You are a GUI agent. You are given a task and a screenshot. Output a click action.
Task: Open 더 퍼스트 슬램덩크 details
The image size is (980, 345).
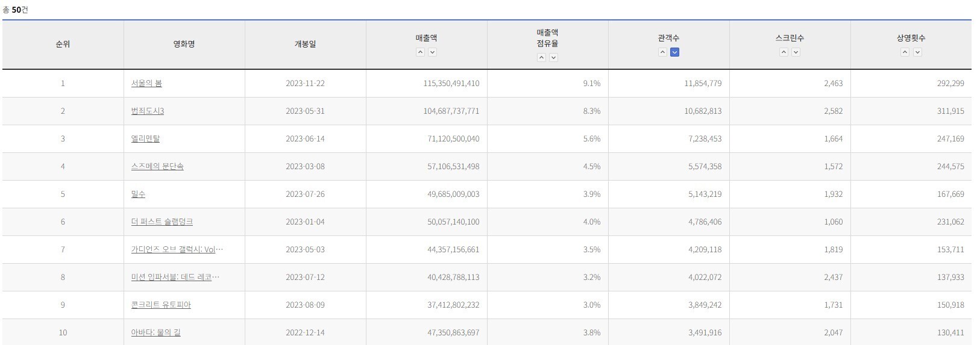(x=162, y=222)
